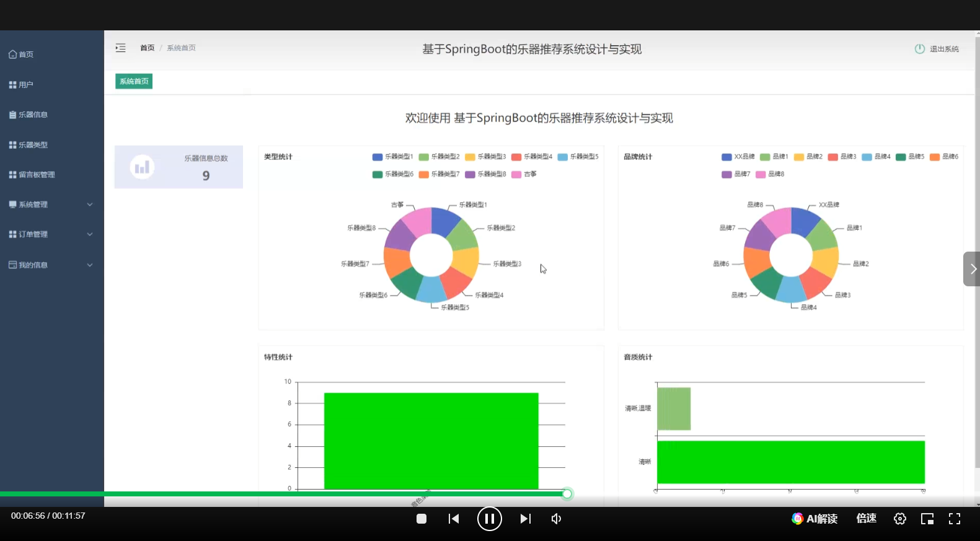Toggle 品牌1 legend in 品牌统计
Screen dimensions: 980x541
[774, 157]
